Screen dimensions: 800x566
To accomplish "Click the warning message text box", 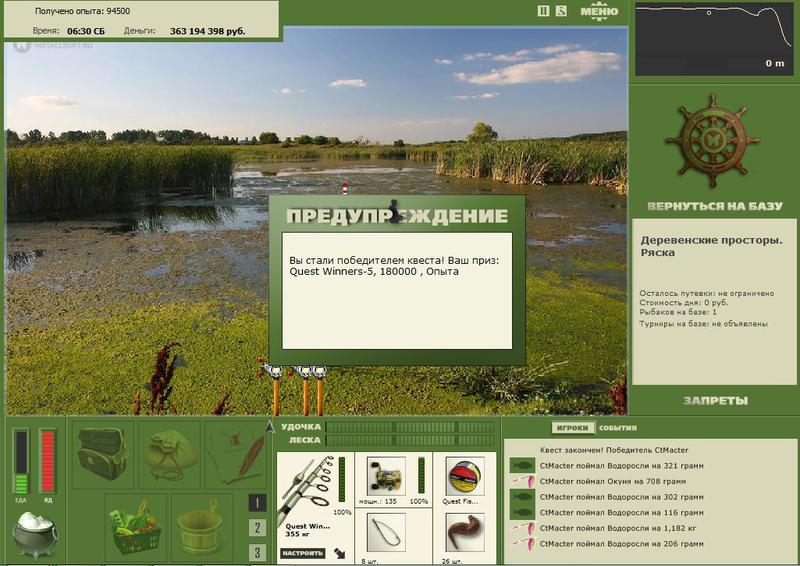I will pyautogui.click(x=397, y=291).
